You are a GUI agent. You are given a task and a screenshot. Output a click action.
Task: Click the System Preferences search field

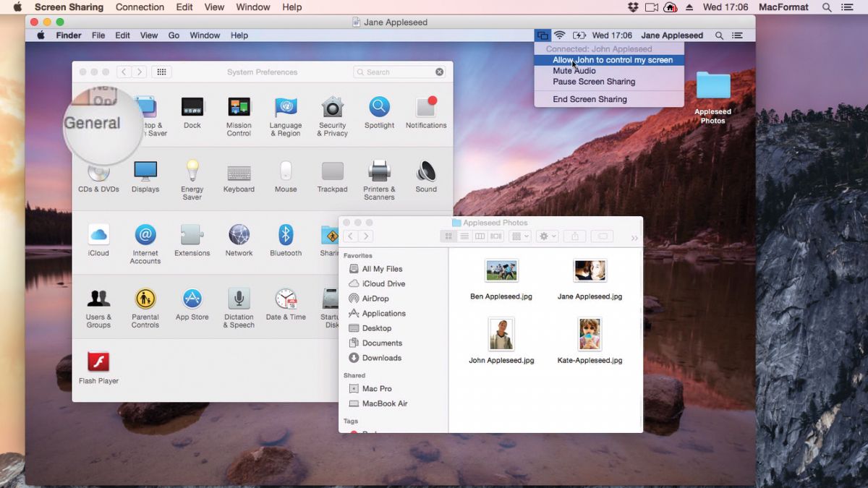pos(398,72)
